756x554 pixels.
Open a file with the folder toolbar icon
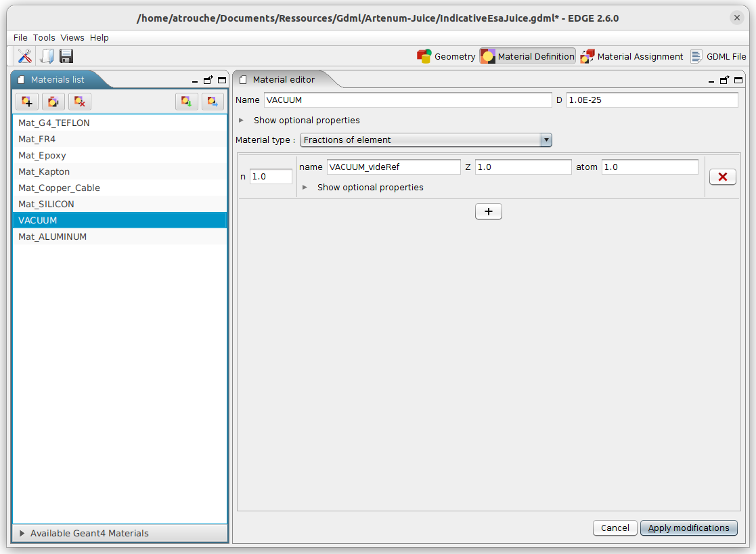pyautogui.click(x=45, y=56)
